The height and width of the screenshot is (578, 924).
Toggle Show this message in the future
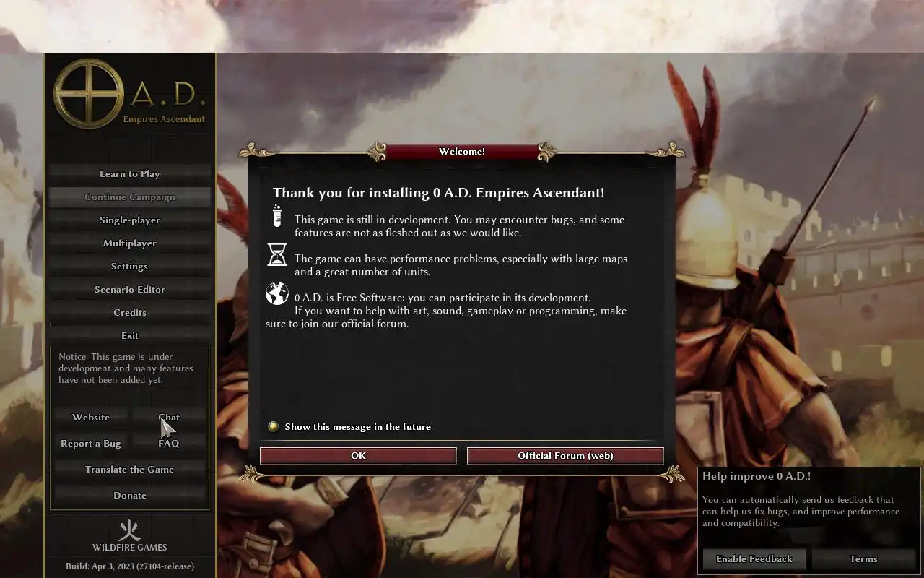[x=273, y=426]
